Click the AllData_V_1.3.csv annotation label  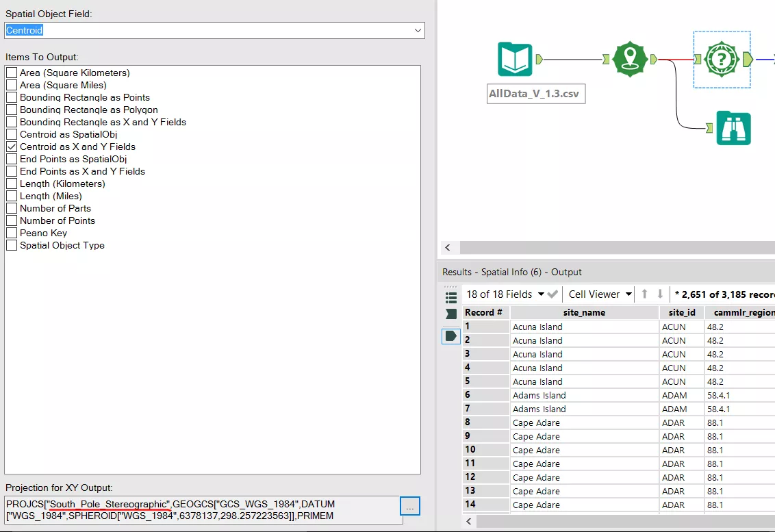click(536, 93)
